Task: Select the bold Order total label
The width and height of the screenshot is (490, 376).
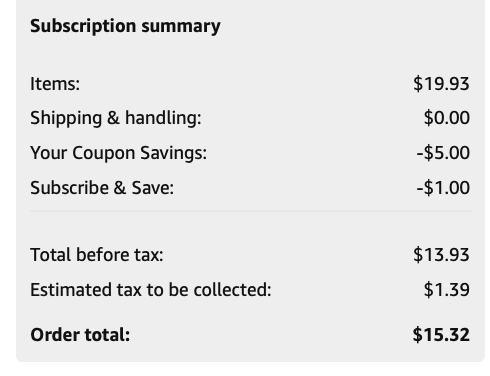Action: pos(80,335)
